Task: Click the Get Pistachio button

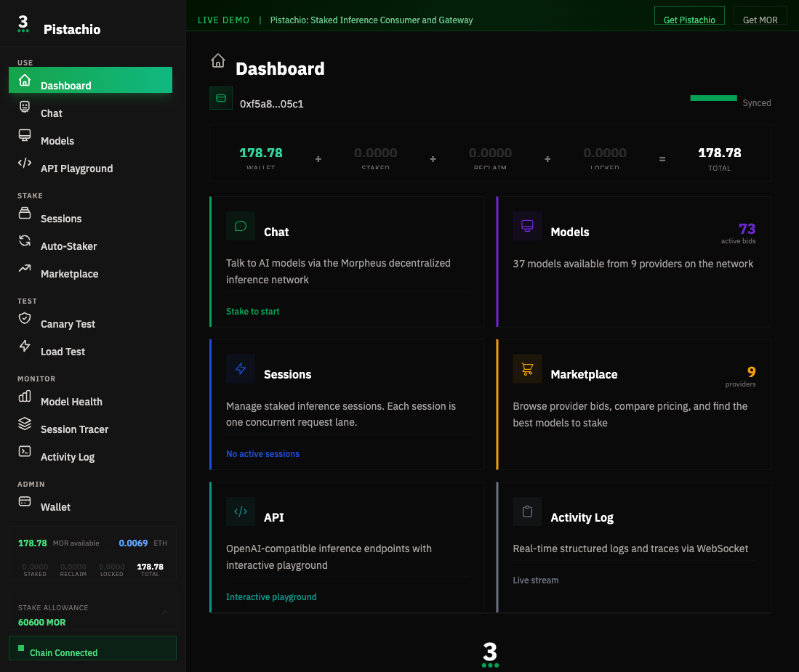Action: coord(689,16)
